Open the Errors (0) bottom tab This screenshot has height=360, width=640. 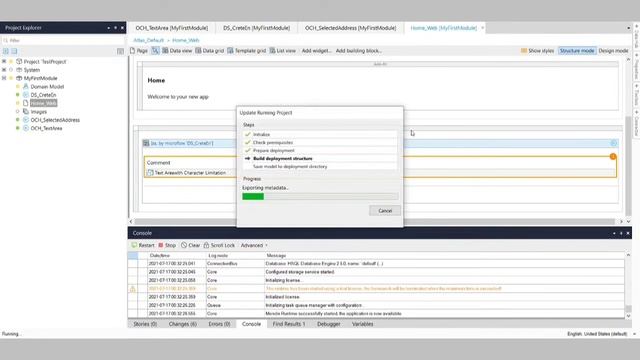(219, 324)
